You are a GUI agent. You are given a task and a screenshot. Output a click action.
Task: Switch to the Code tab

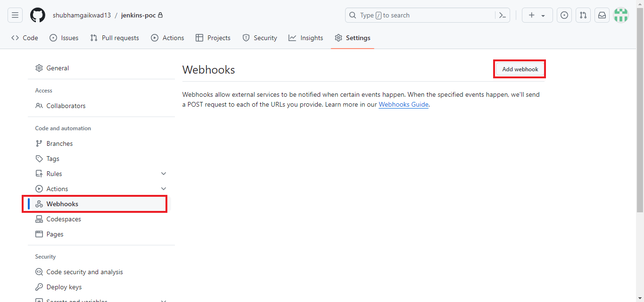[25, 38]
